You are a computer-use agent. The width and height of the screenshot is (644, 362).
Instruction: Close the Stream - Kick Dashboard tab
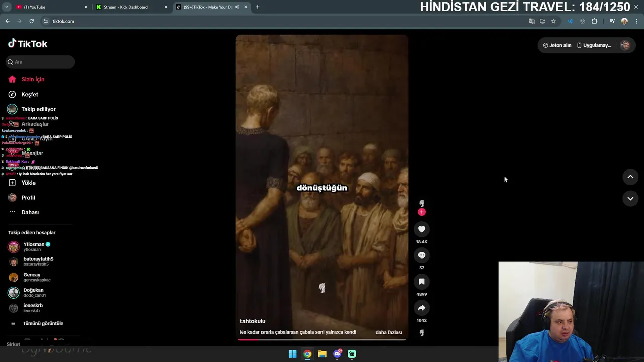(x=166, y=7)
